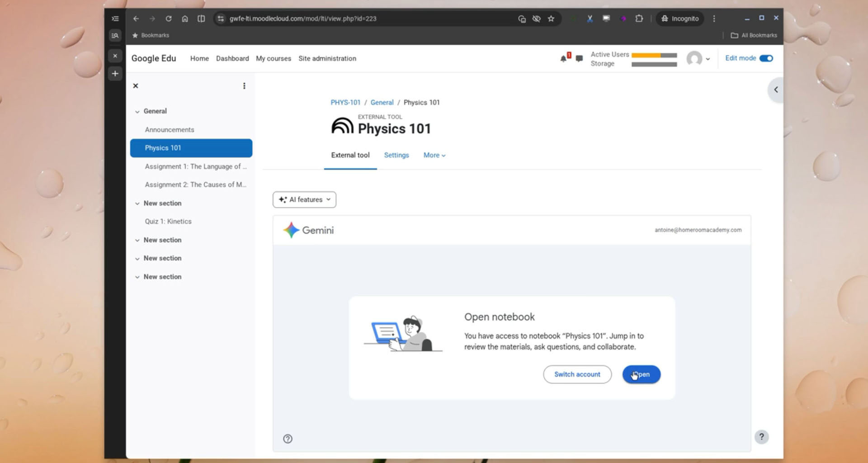Viewport: 868px width, 463px height.
Task: Open the Bookmarks star shortcut
Action: [x=151, y=35]
